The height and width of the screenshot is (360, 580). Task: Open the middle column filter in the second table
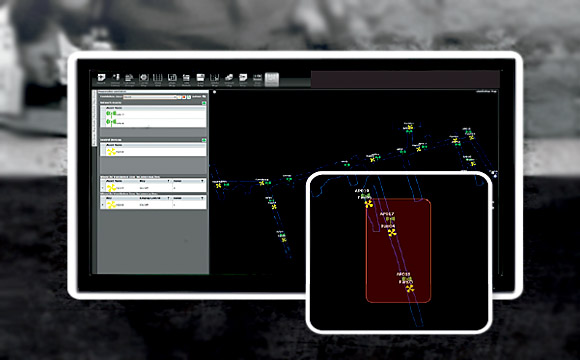169,198
